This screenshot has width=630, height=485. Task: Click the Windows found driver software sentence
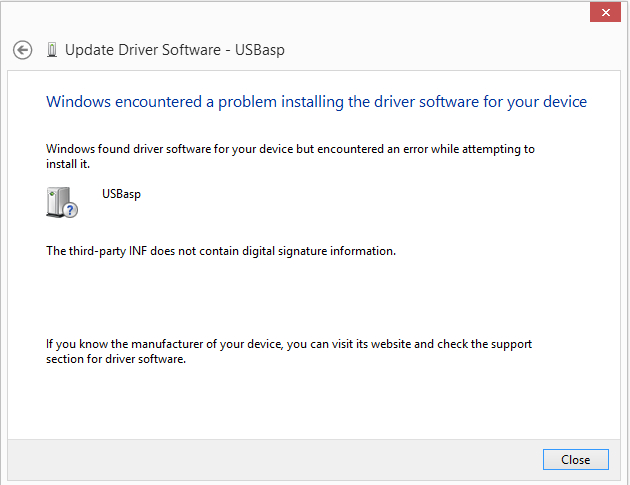(x=290, y=149)
